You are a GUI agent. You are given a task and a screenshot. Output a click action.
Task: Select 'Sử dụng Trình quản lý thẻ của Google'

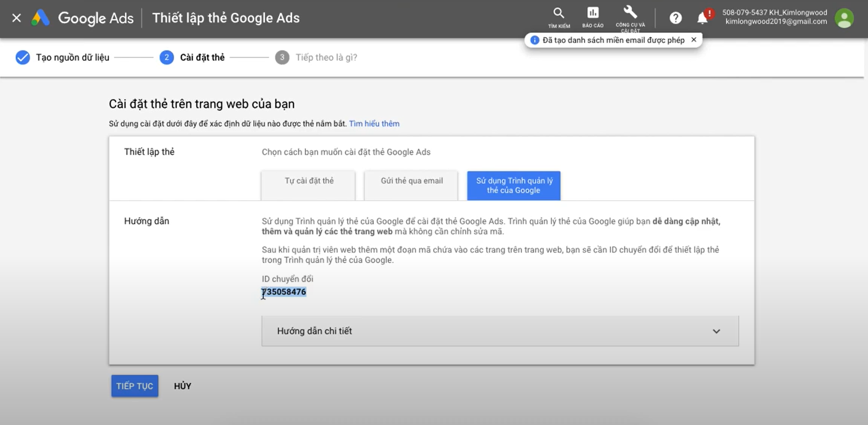pos(514,186)
